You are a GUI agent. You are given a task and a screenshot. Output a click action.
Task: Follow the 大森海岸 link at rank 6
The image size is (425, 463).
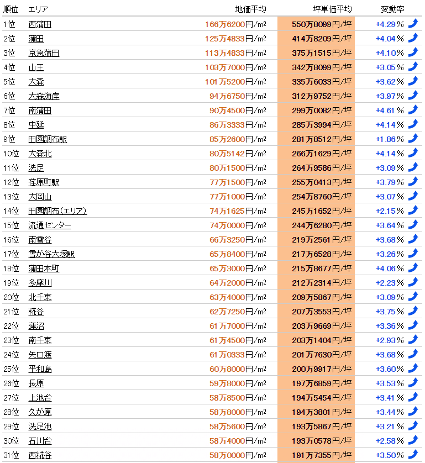[44, 96]
